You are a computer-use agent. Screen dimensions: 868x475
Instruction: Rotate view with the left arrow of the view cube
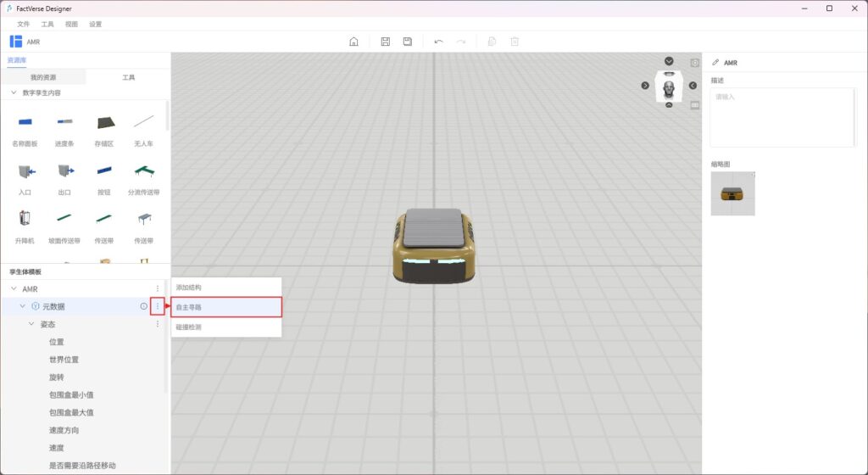tap(645, 86)
